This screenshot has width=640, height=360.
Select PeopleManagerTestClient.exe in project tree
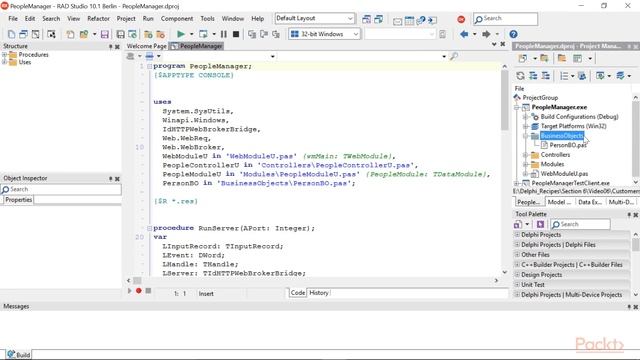click(x=570, y=183)
